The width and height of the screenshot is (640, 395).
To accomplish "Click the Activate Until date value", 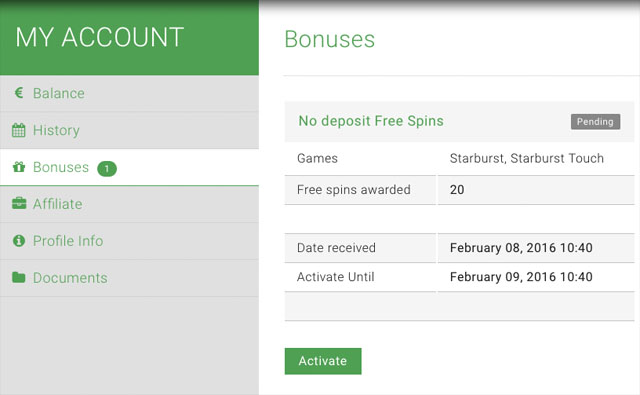I will click(x=521, y=277).
